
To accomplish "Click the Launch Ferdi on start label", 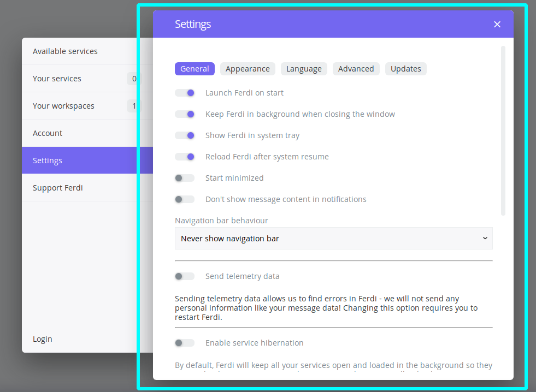I will [x=244, y=93].
